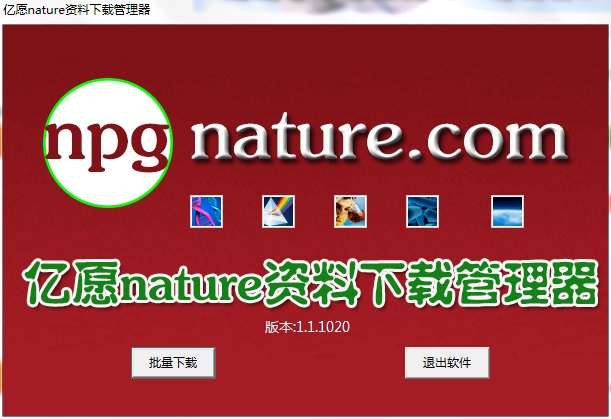The image size is (611, 419).
Task: Click the 退出软件 exit software button
Action: coord(447,362)
